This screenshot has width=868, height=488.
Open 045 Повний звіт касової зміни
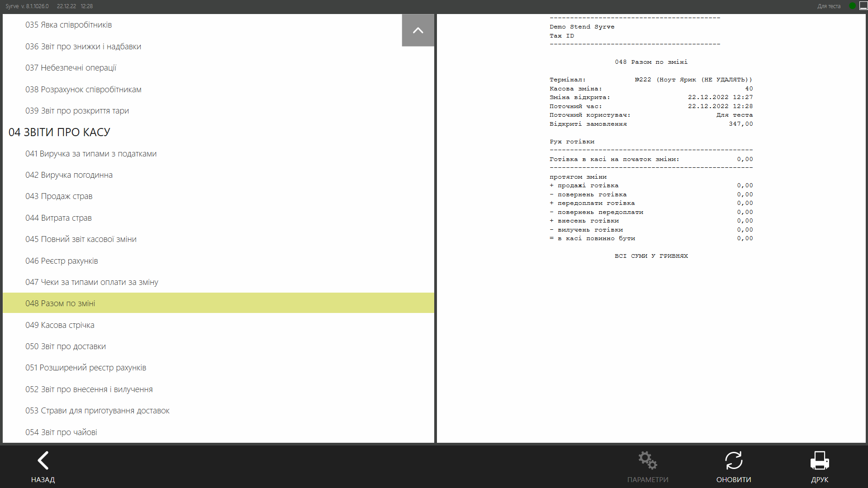click(x=81, y=239)
